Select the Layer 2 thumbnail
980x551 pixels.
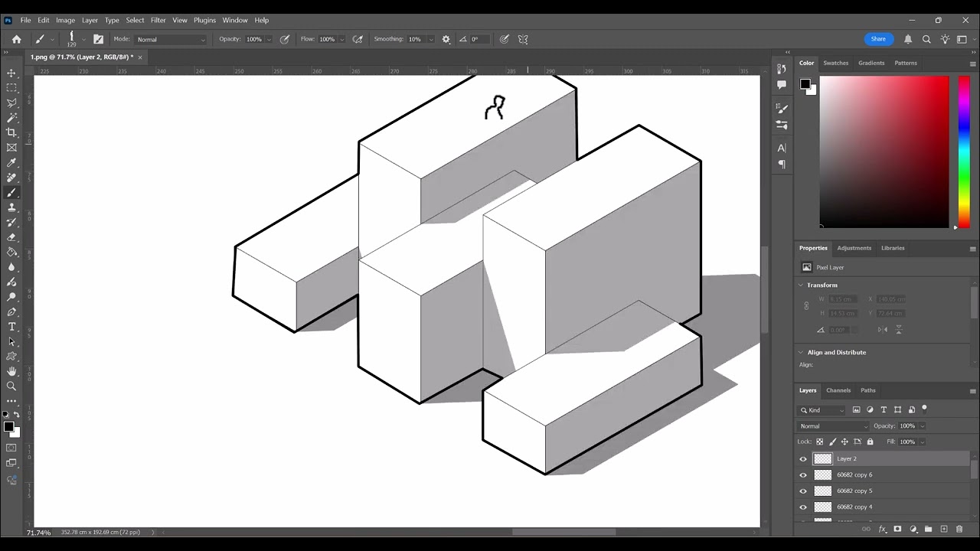coord(823,459)
